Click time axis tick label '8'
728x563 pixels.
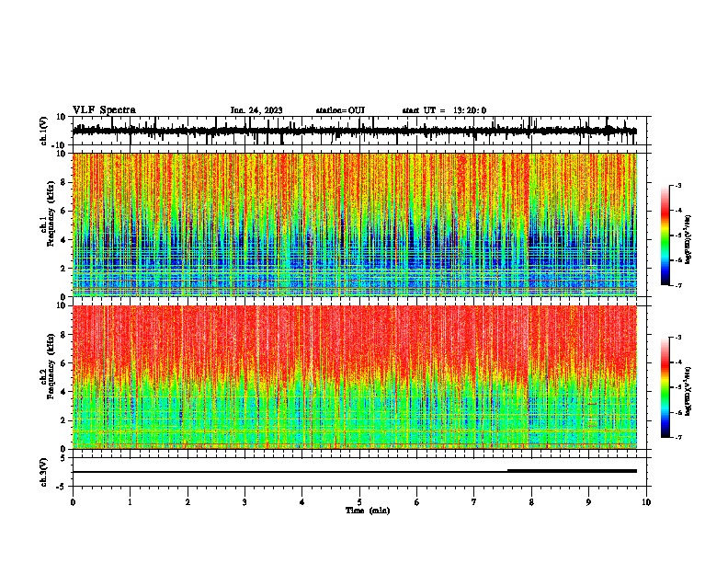pos(531,502)
